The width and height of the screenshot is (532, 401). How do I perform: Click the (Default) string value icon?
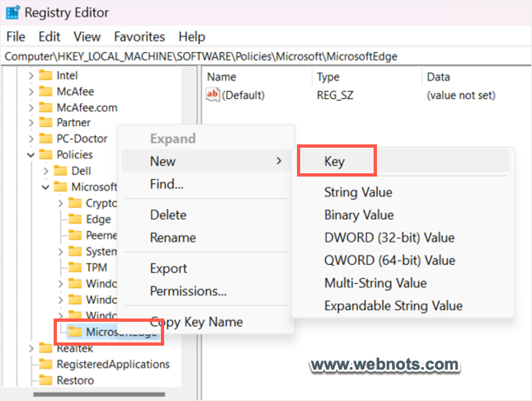click(213, 95)
